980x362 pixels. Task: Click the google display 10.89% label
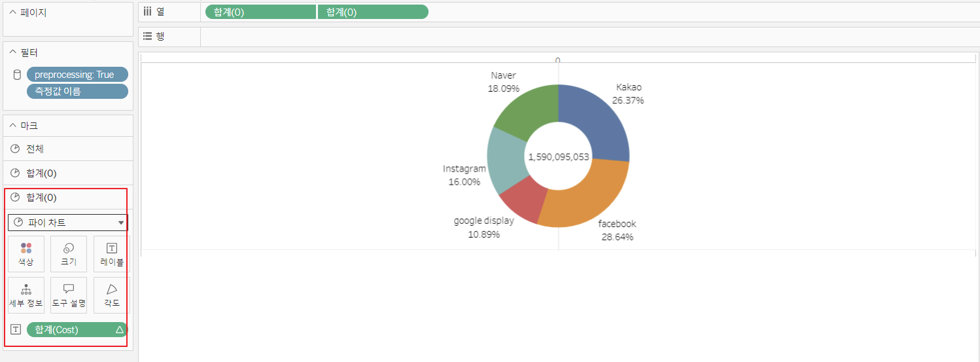[x=483, y=227]
